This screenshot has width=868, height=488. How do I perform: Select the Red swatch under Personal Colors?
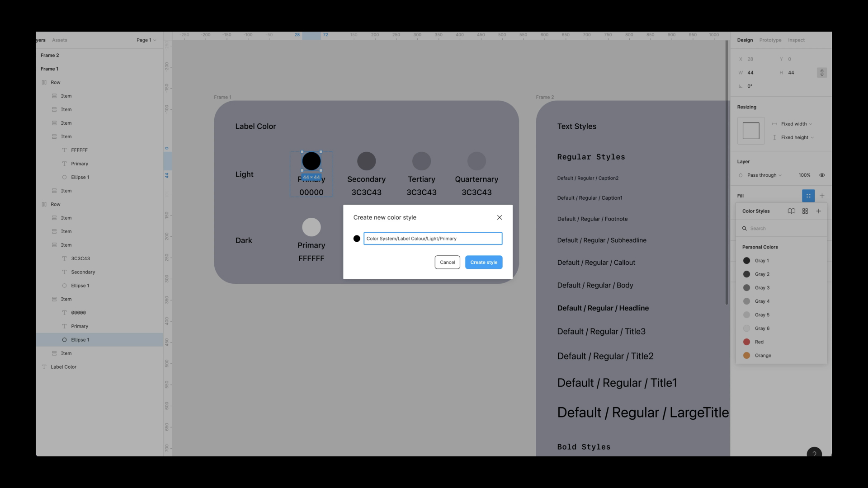pyautogui.click(x=746, y=342)
